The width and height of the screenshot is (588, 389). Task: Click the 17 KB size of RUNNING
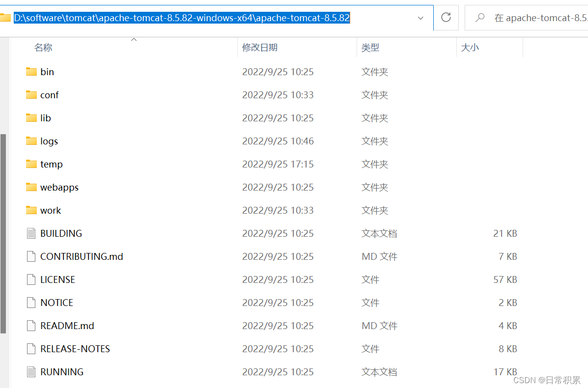[505, 372]
